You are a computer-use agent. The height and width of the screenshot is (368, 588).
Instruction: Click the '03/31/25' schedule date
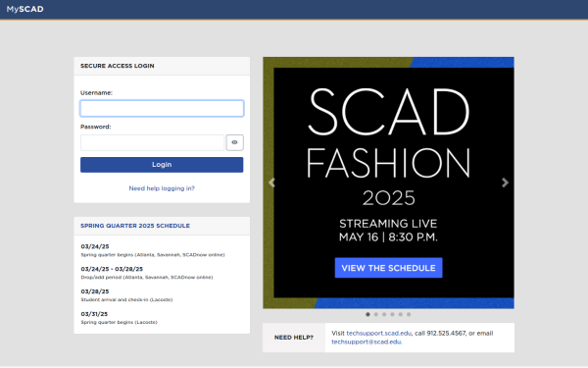pyautogui.click(x=94, y=314)
